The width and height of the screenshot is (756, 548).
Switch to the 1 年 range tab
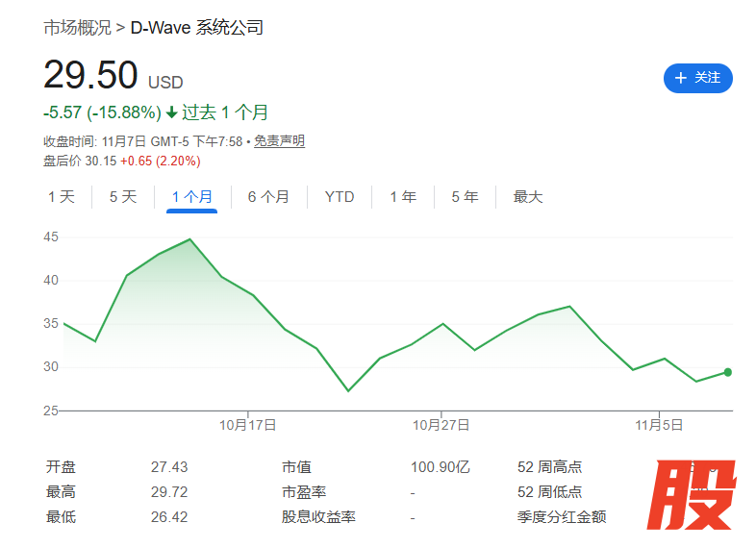click(403, 197)
